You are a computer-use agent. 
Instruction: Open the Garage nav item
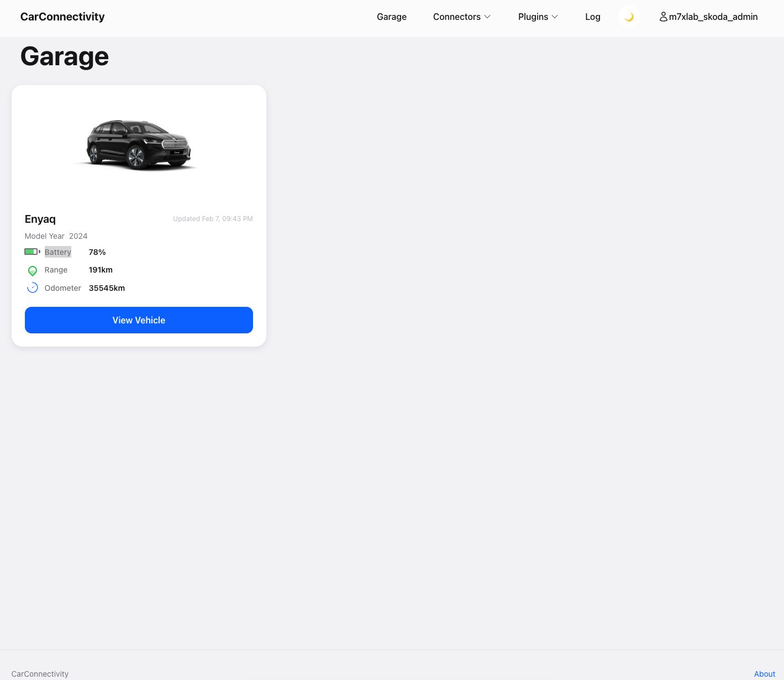(x=392, y=17)
